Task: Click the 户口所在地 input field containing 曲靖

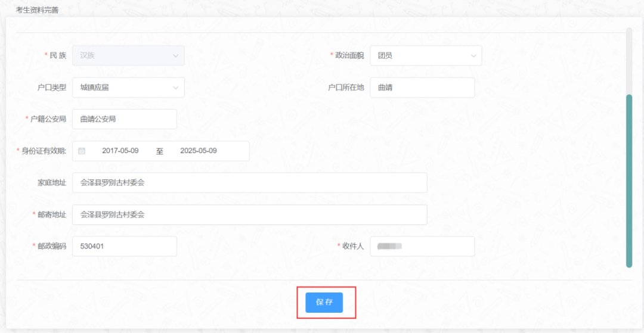Action: tap(422, 88)
